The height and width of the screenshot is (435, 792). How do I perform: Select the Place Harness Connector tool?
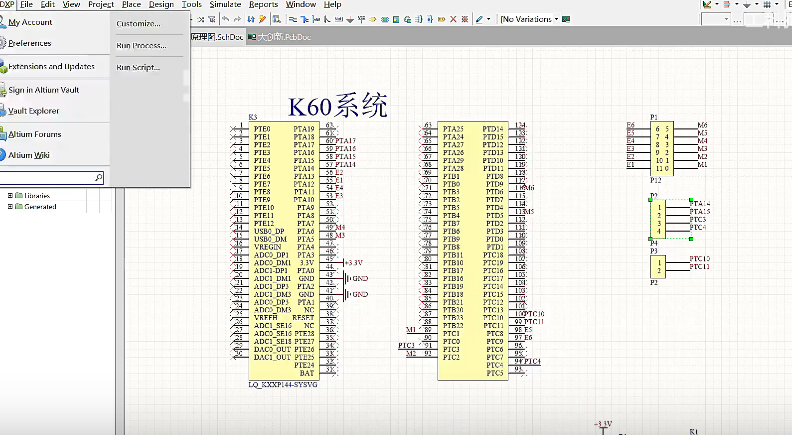coord(419,19)
